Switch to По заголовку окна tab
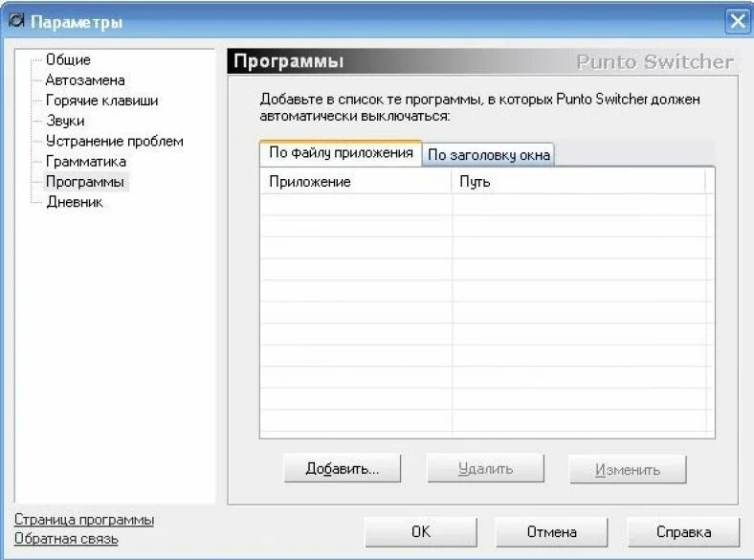The width and height of the screenshot is (754, 560). [489, 155]
